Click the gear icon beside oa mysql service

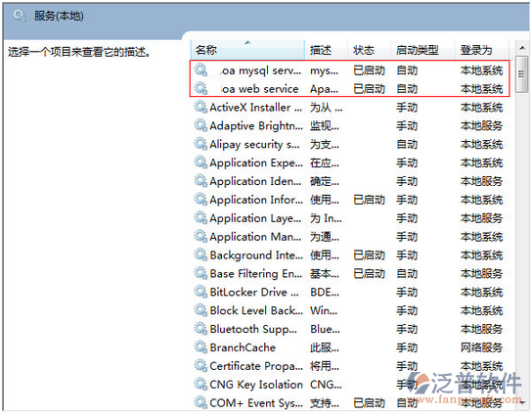(x=200, y=70)
